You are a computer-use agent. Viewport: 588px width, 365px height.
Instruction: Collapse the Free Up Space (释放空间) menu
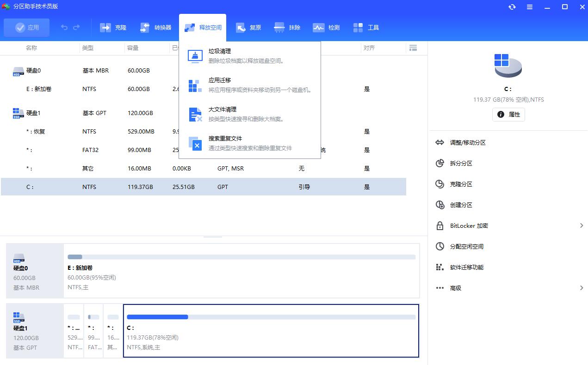click(x=203, y=28)
